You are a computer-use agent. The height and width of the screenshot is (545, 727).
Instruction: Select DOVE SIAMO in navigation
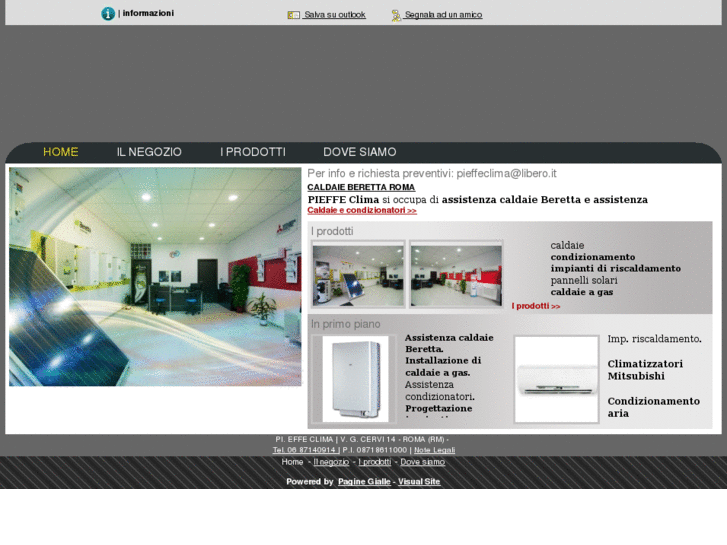tap(360, 152)
